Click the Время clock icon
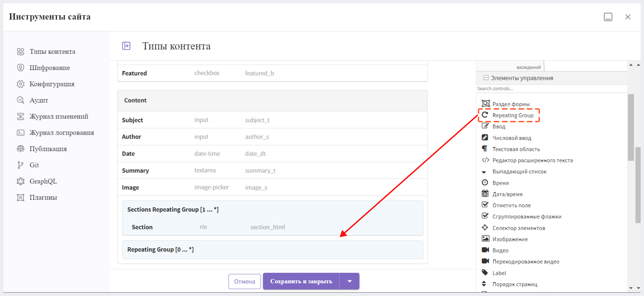This screenshot has height=296, width=644. 485,182
